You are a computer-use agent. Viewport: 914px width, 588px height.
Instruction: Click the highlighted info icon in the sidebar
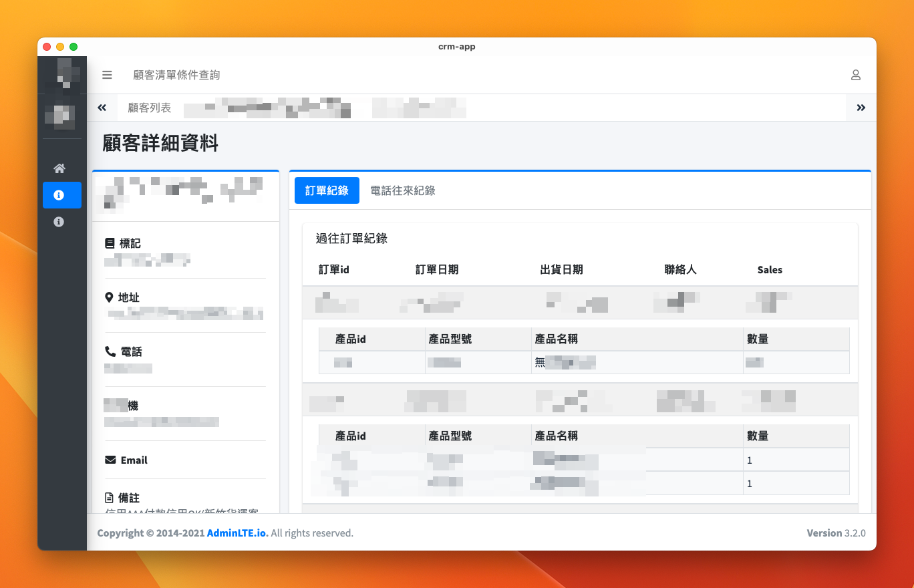coord(59,195)
